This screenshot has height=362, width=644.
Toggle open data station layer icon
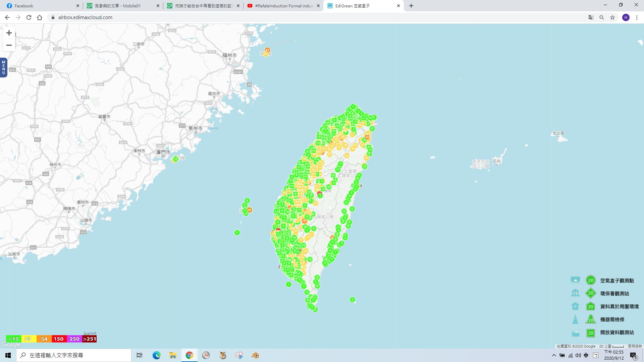pos(575,333)
